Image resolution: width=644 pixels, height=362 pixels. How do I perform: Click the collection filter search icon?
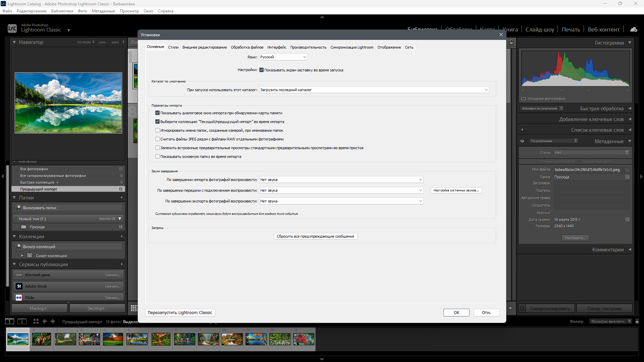(19, 247)
